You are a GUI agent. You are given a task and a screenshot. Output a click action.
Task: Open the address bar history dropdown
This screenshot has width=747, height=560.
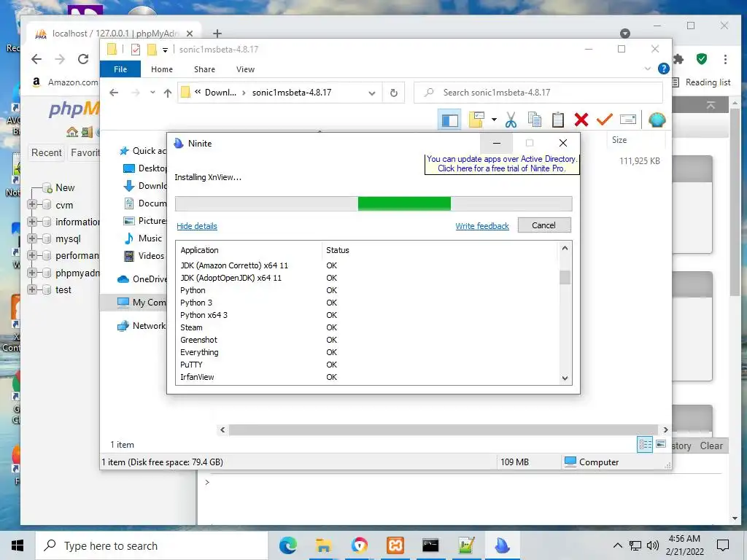pos(371,93)
